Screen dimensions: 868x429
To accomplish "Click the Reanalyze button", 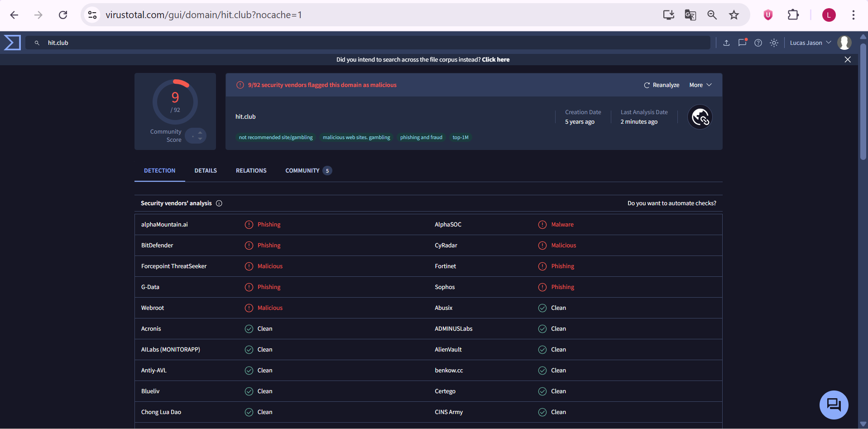I will (x=662, y=85).
